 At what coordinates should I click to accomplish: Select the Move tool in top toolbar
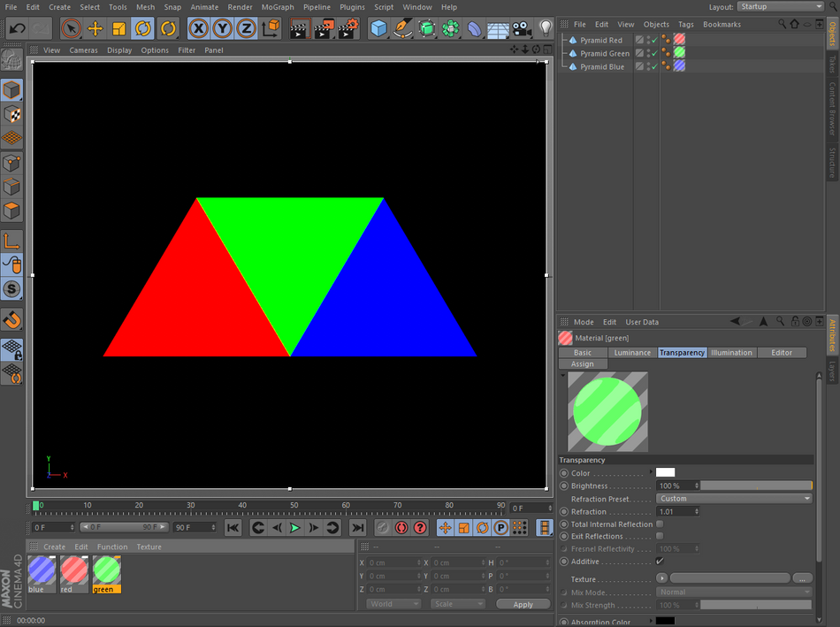[95, 28]
